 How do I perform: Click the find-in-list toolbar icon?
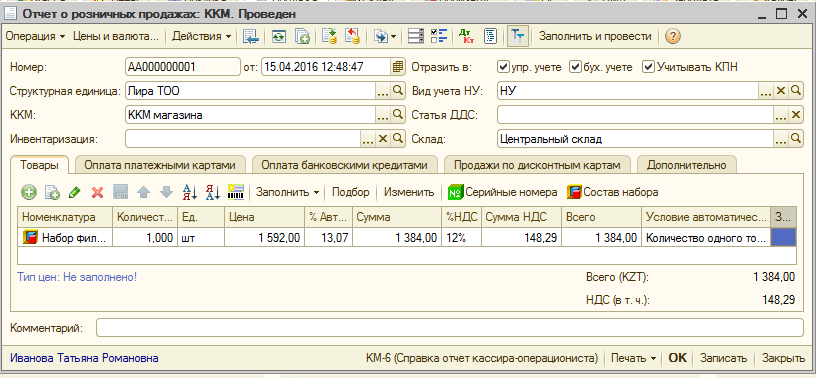251,36
